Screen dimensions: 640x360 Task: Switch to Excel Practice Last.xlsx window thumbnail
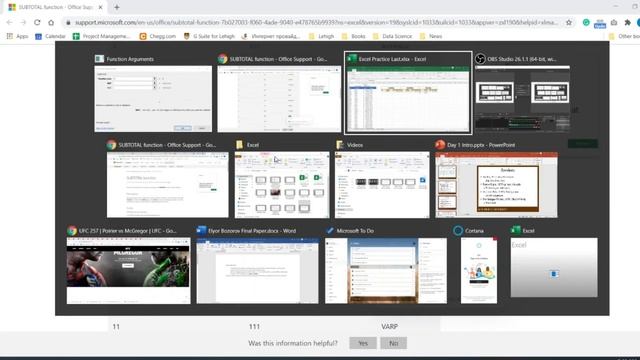408,99
